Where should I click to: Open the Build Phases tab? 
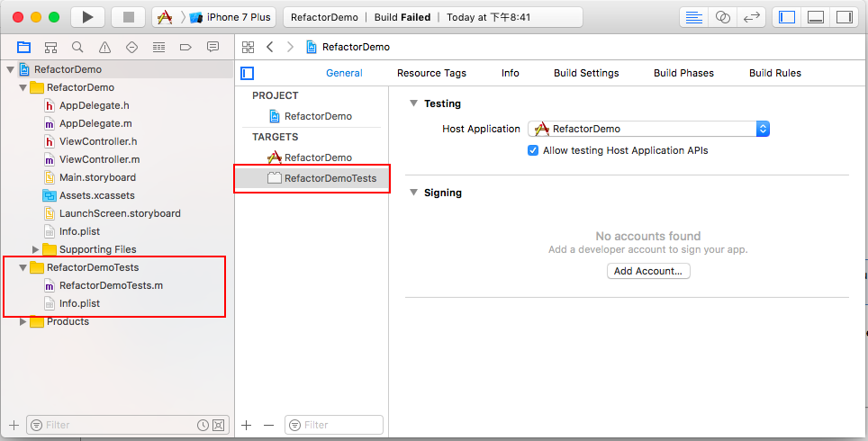point(683,73)
